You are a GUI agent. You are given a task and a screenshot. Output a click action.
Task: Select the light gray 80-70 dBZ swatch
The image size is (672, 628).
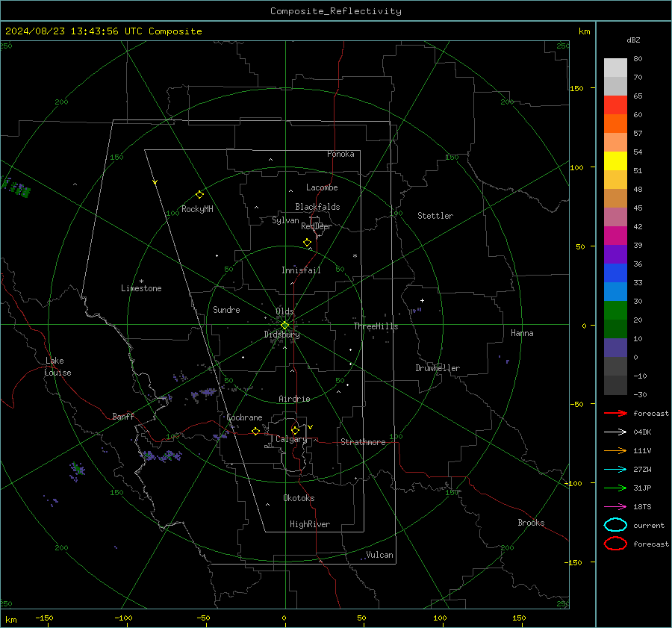pos(615,68)
